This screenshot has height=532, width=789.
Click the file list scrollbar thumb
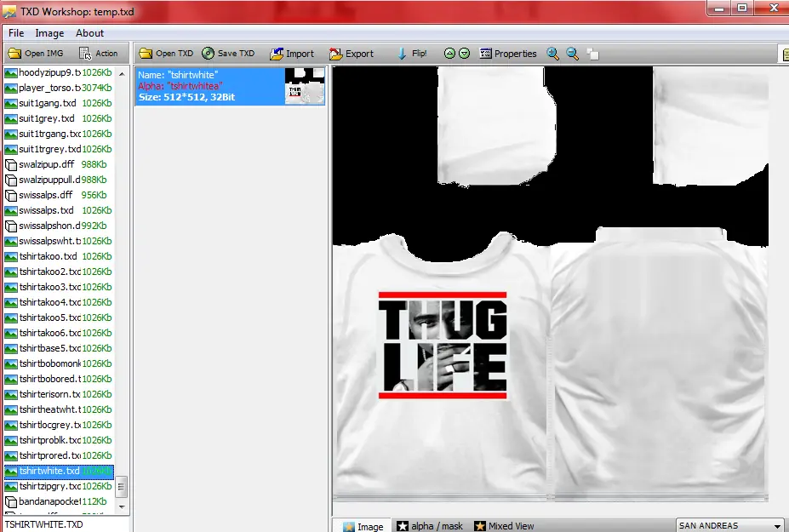pyautogui.click(x=122, y=487)
